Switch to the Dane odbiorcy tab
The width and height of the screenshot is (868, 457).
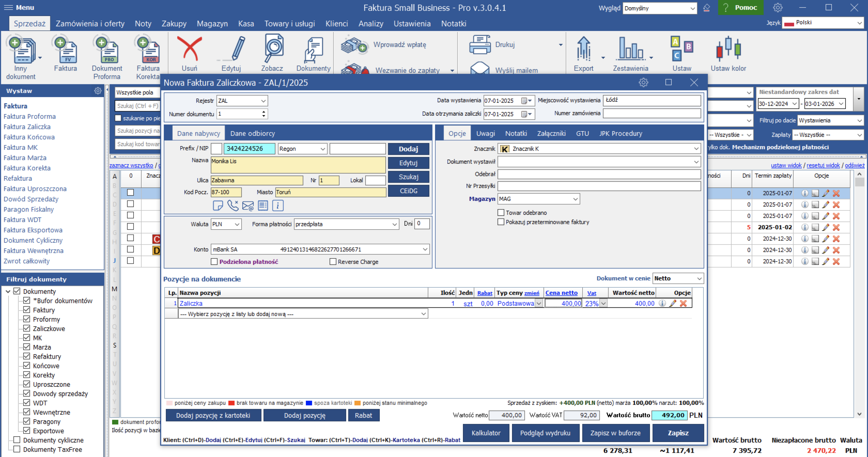pyautogui.click(x=253, y=133)
